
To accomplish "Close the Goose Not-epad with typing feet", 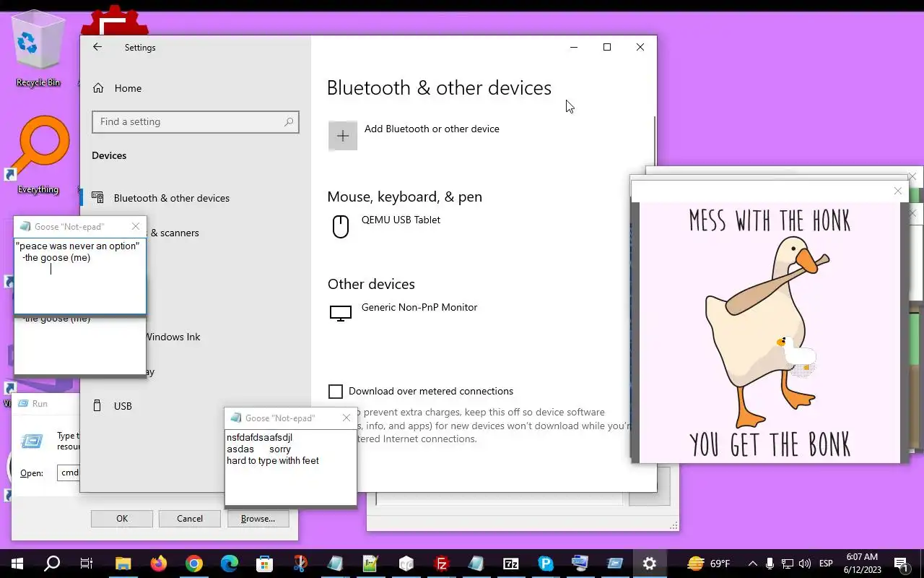I will (x=346, y=418).
